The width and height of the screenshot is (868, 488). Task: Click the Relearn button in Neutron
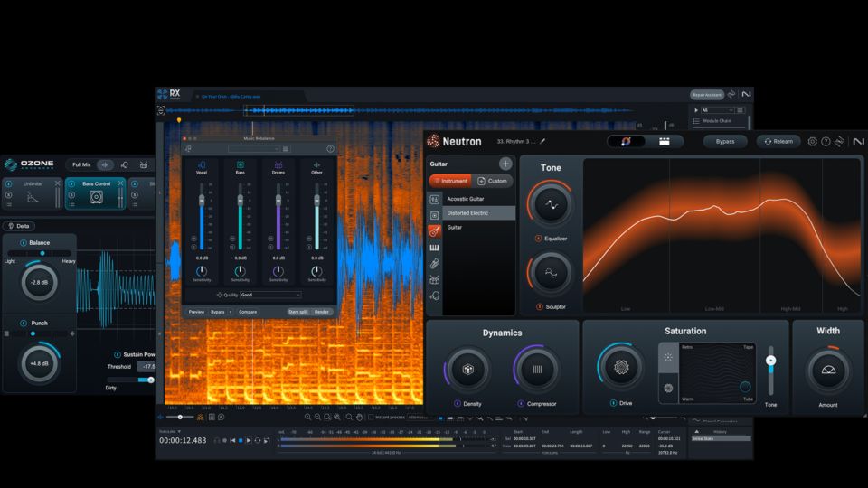click(778, 142)
